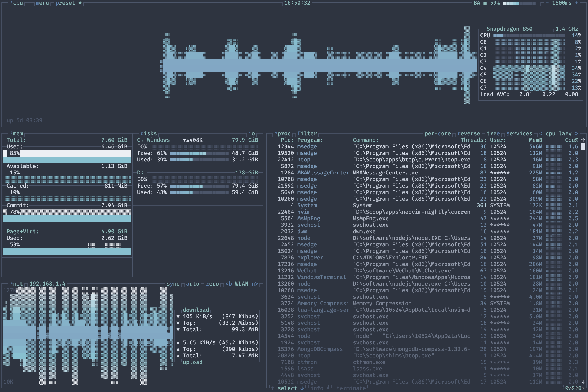Click the minus to decrease update interval
The image size is (588, 392).
[547, 3]
